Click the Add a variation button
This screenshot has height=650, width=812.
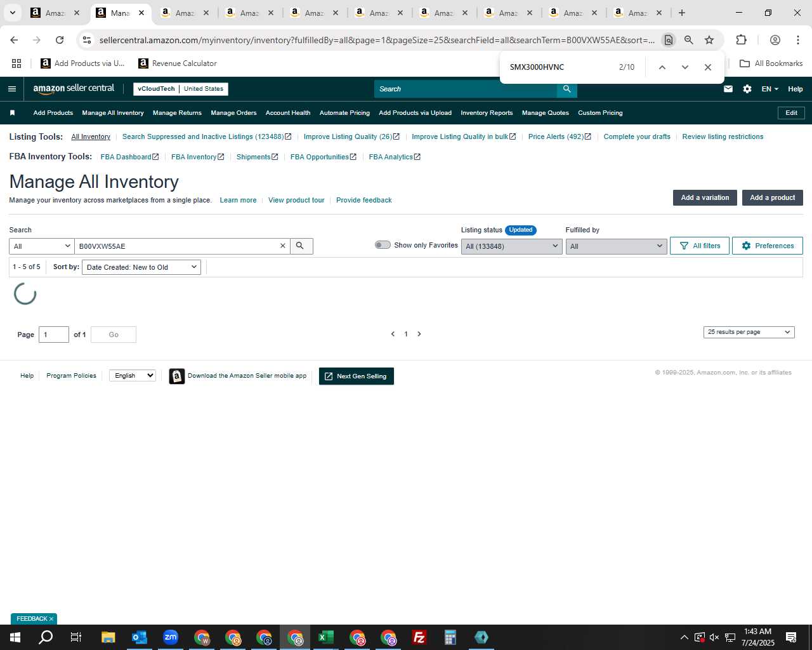[x=705, y=197]
